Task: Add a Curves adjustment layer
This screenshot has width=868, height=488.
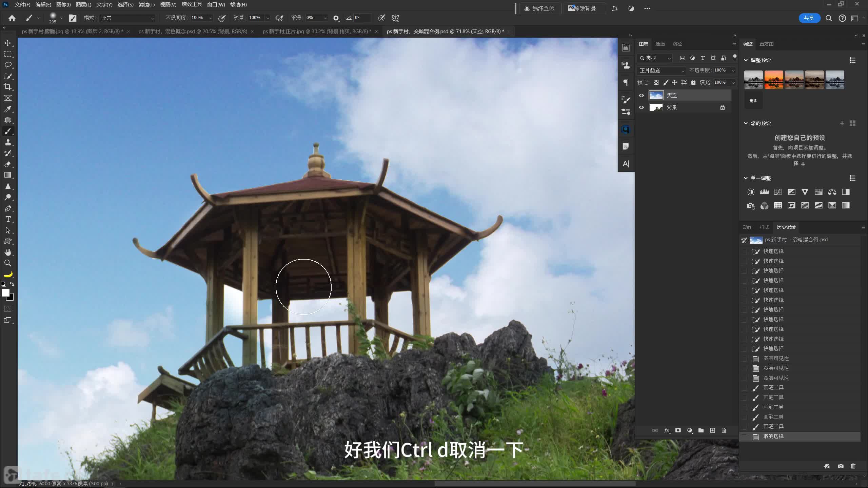Action: [778, 192]
